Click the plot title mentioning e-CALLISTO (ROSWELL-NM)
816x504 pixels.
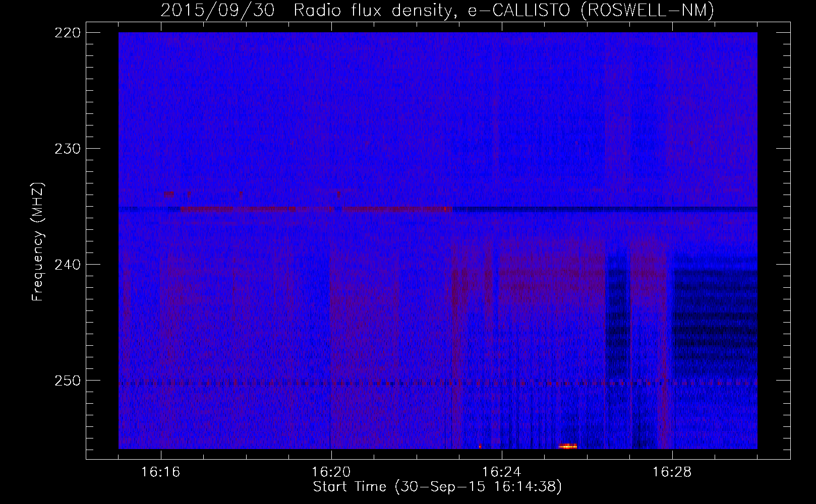437,10
